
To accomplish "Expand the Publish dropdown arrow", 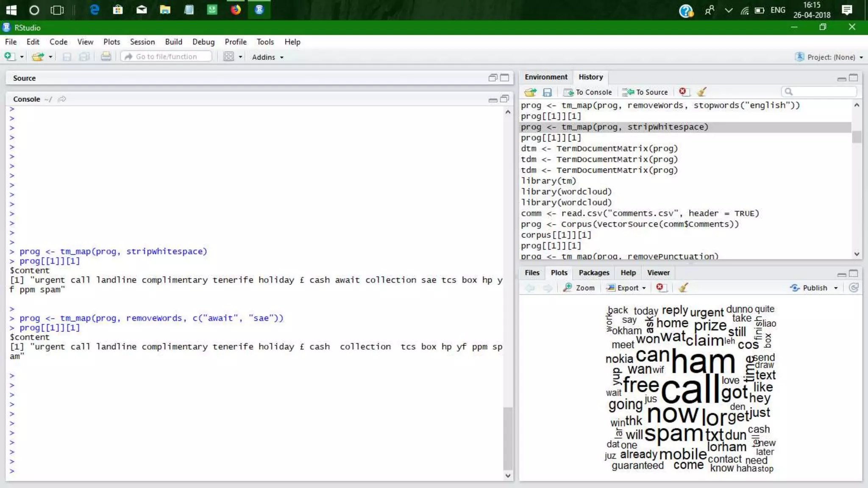I will [x=836, y=288].
